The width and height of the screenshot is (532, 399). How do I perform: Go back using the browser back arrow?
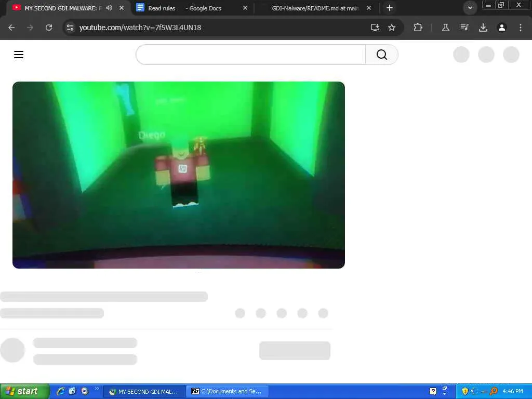point(11,28)
